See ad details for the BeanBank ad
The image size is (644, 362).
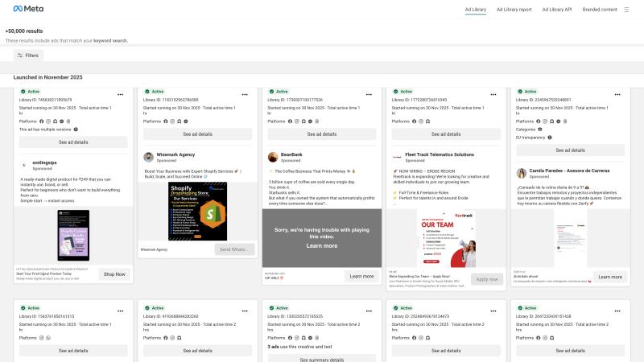click(x=321, y=134)
